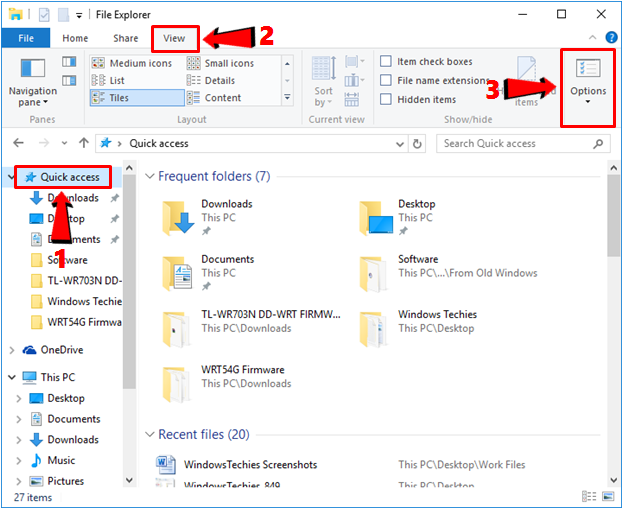Expand Documents under This PC
Image resolution: width=623 pixels, height=509 pixels.
(x=18, y=419)
